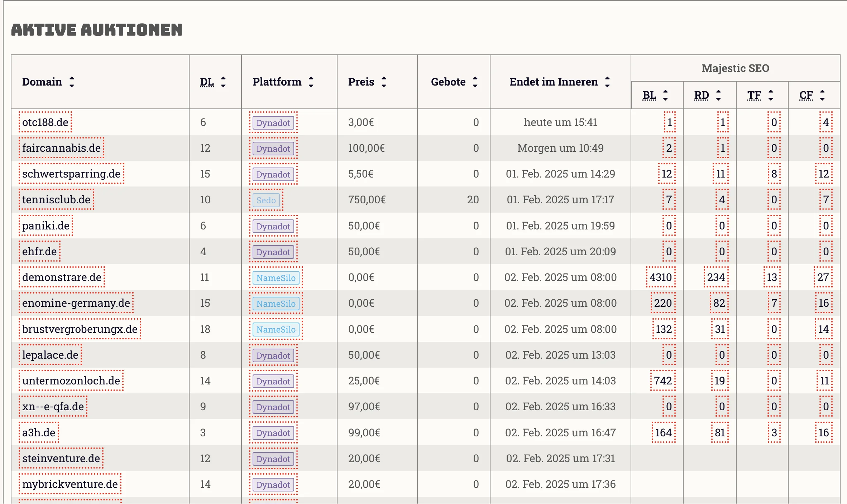847x504 pixels.
Task: Click RD value 234 for demonstrare.de
Action: tap(716, 277)
